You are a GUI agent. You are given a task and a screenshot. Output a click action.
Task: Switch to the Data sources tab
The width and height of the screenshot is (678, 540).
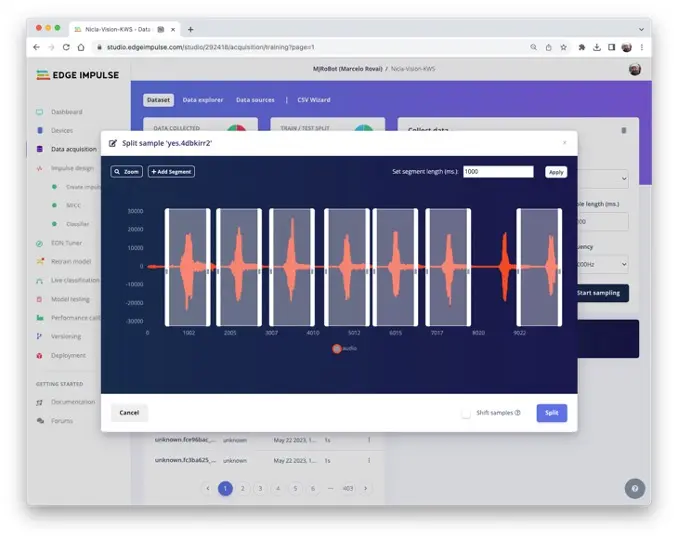[x=256, y=100]
